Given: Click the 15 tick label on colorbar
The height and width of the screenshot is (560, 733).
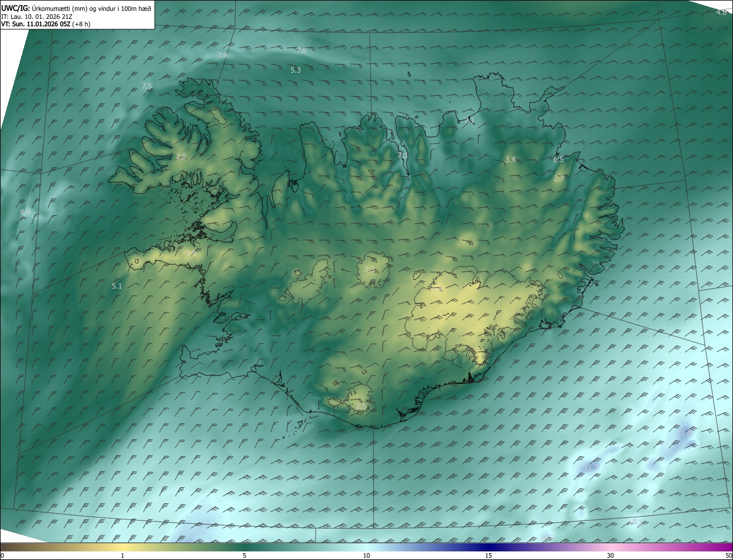Looking at the screenshot, I should (488, 555).
